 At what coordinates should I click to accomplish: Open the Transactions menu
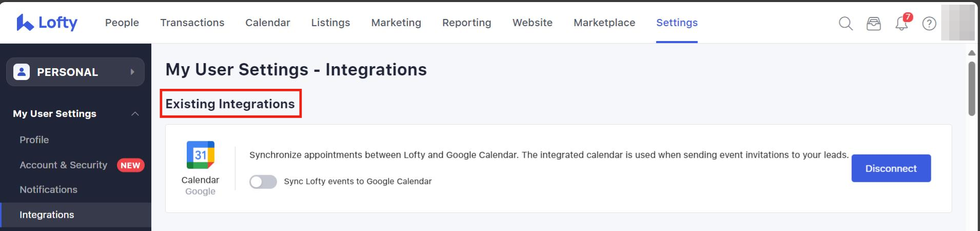[x=192, y=23]
